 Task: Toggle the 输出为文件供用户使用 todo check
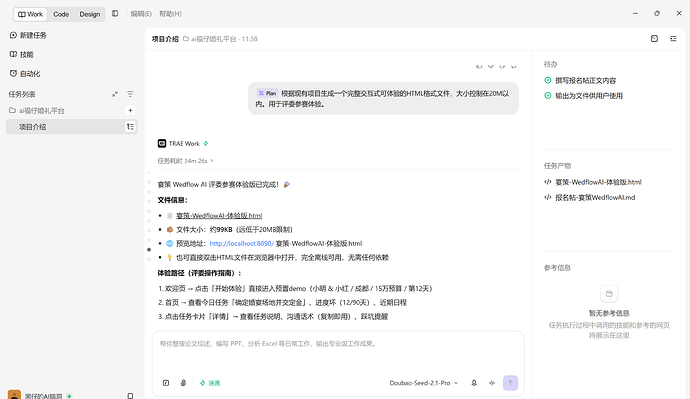click(548, 95)
